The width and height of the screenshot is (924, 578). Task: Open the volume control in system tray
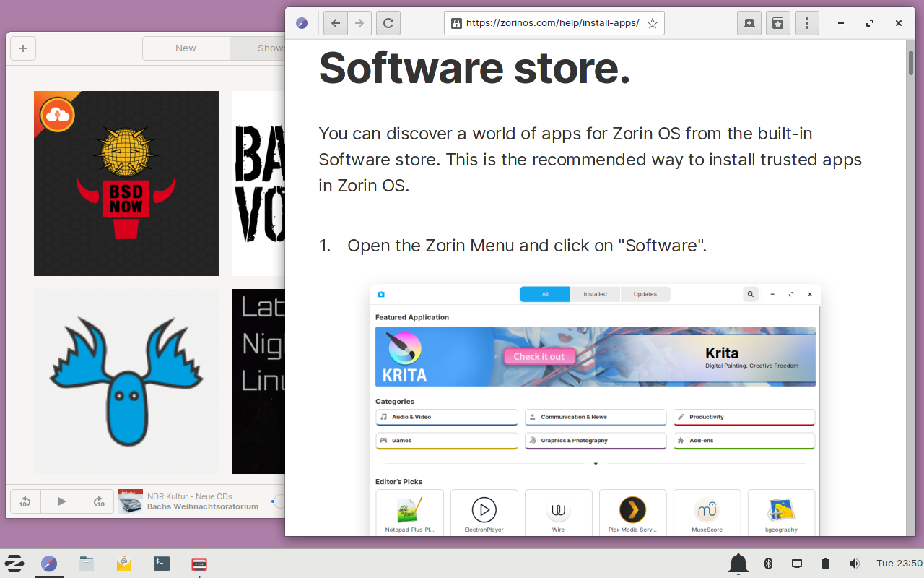pos(855,564)
